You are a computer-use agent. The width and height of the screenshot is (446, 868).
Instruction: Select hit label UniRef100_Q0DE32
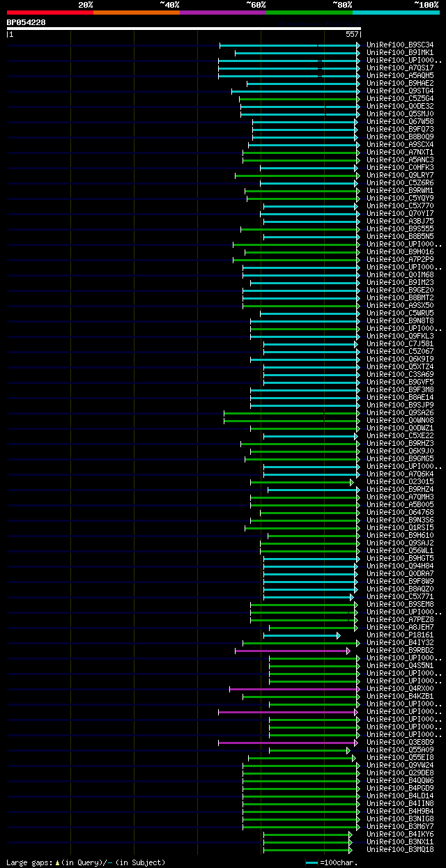coord(400,107)
